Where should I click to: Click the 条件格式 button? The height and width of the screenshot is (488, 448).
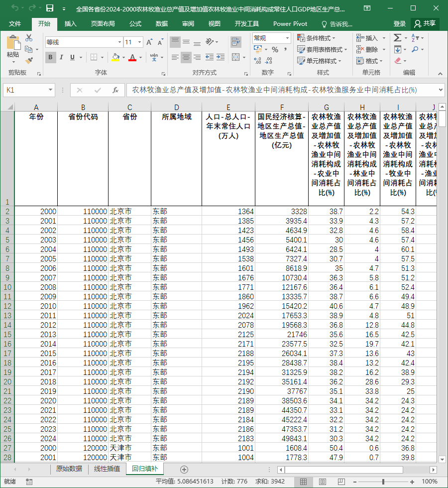click(x=316, y=38)
